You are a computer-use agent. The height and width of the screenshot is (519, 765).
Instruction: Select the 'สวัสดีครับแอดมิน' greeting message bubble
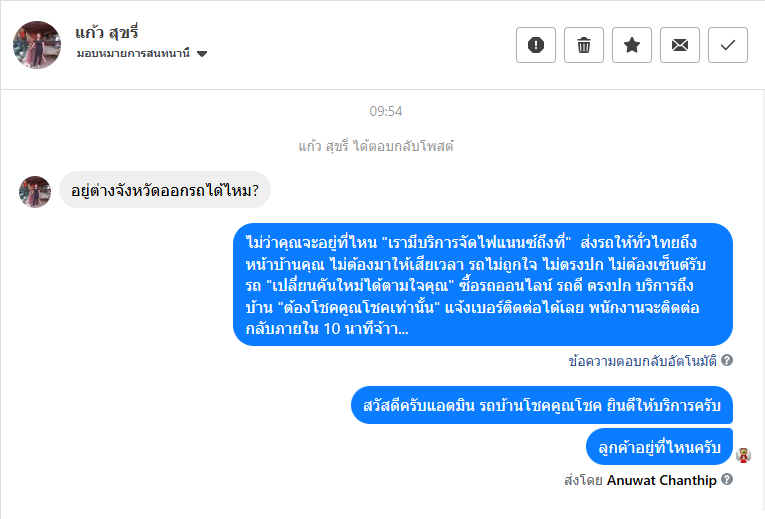click(x=542, y=407)
